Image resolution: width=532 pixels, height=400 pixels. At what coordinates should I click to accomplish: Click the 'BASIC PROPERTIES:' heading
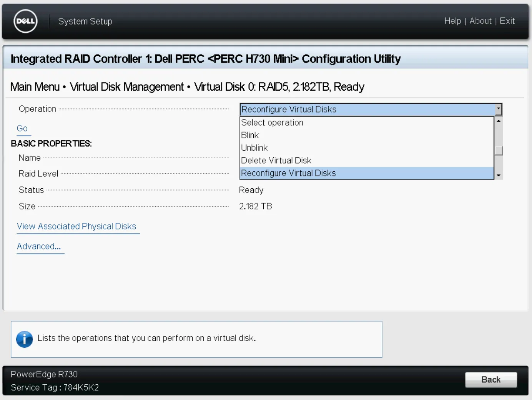coord(51,144)
